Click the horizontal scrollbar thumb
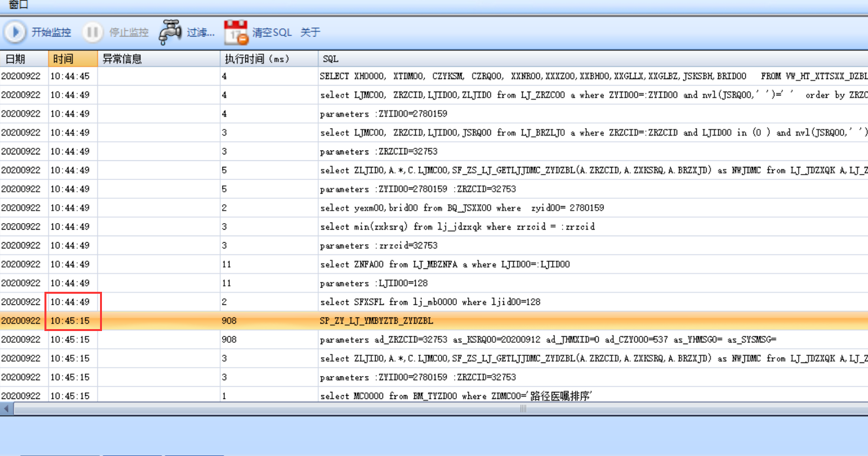This screenshot has height=456, width=868. pyautogui.click(x=523, y=409)
